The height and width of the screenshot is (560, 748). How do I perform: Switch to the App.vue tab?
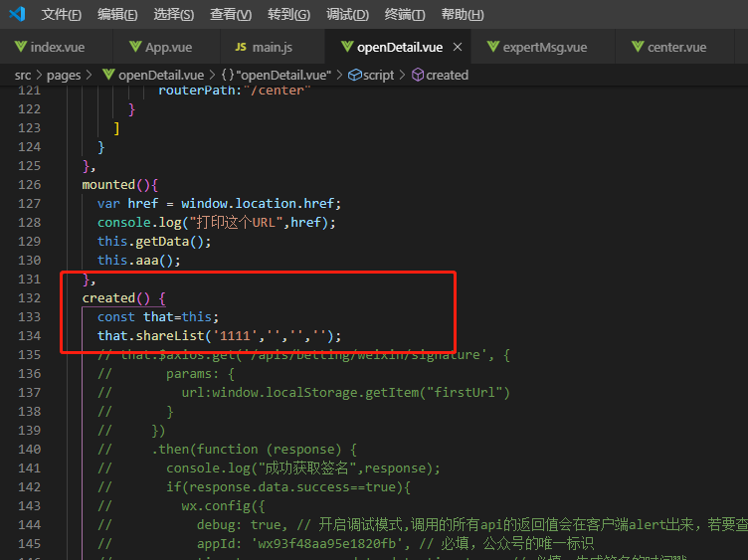[167, 47]
